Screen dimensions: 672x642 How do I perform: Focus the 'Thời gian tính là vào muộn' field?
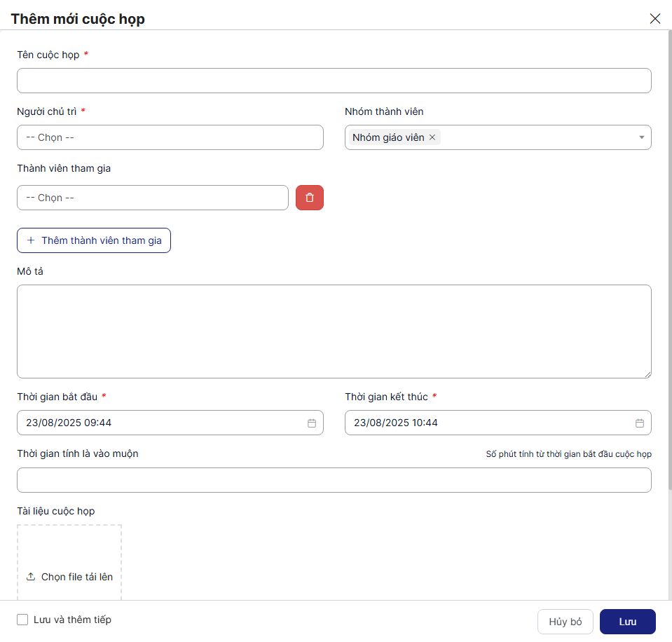[x=334, y=480]
